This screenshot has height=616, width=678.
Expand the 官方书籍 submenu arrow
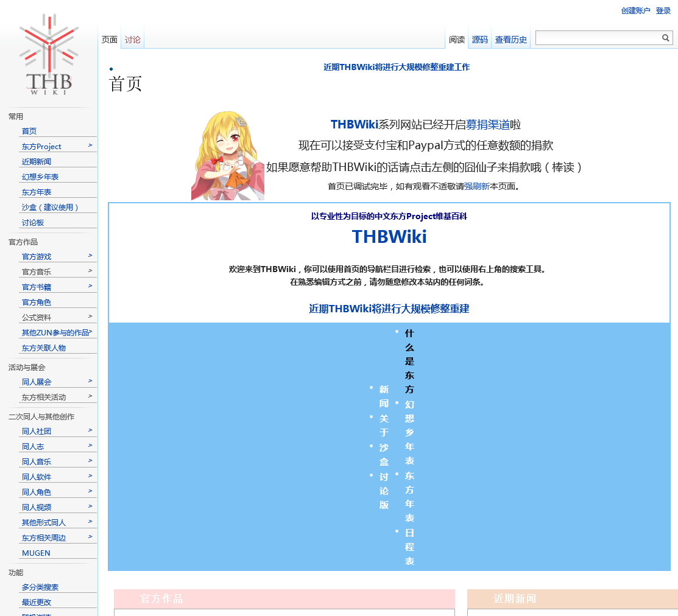pyautogui.click(x=90, y=285)
